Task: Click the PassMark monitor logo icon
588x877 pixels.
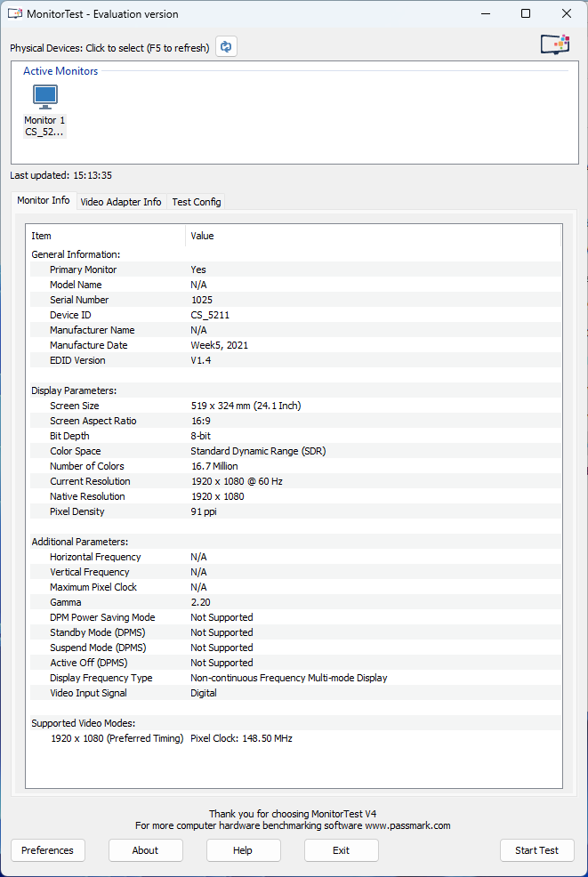Action: click(x=554, y=45)
